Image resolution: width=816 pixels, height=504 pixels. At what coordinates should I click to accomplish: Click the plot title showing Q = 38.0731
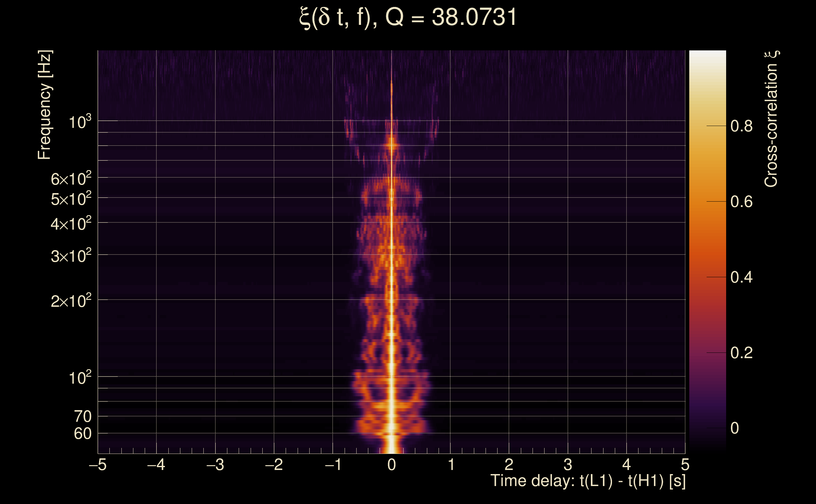pyautogui.click(x=408, y=17)
